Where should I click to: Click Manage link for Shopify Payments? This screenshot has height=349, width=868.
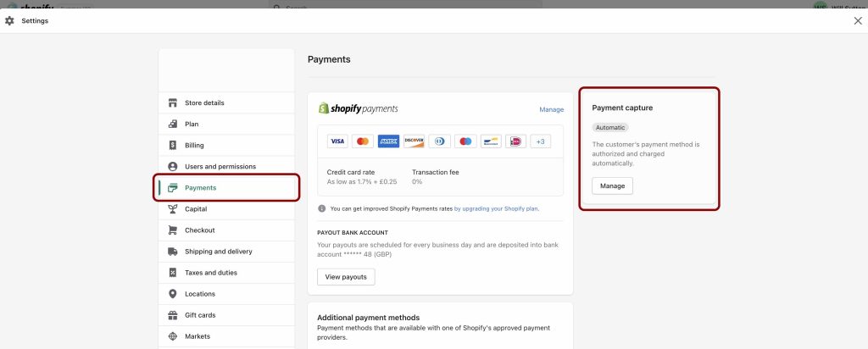pyautogui.click(x=551, y=109)
